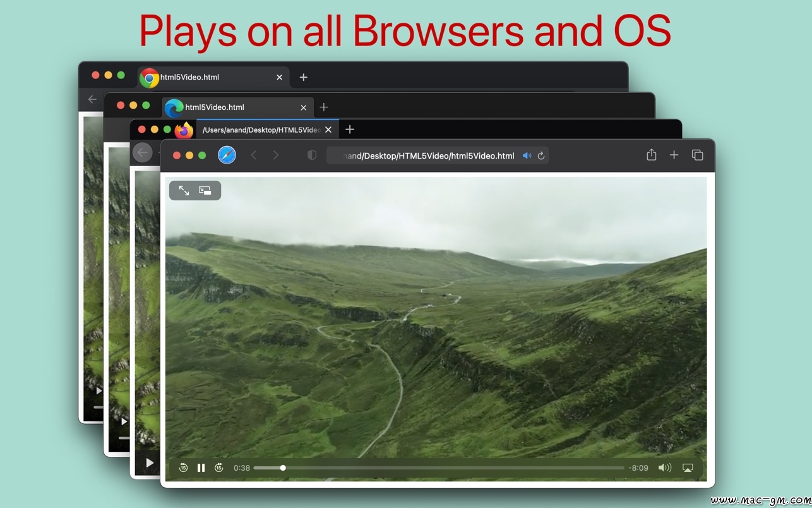The image size is (812, 508).
Task: Close the Chrome html5Video.html tab
Action: click(280, 77)
